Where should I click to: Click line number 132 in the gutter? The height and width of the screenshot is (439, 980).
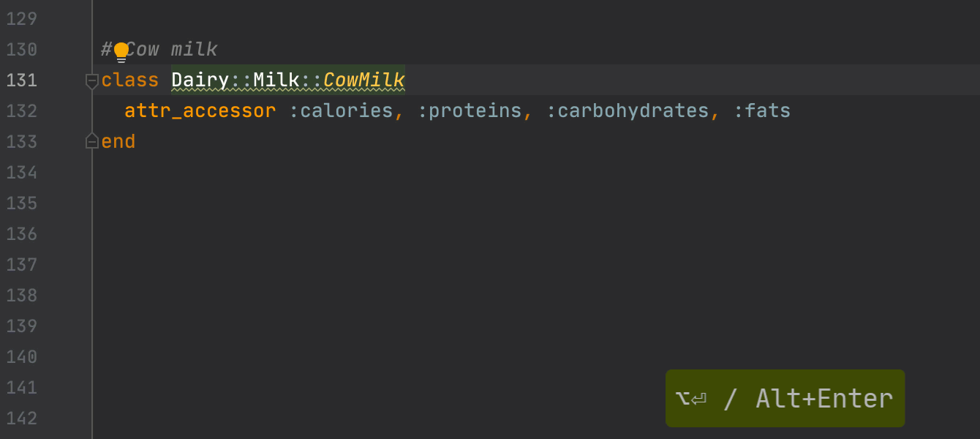22,111
